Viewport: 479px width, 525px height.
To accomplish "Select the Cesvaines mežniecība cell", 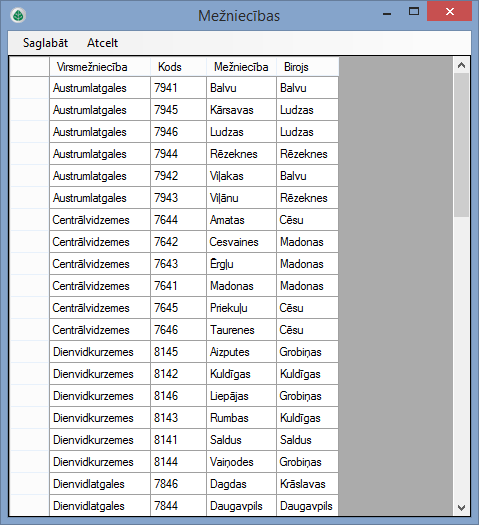I will 241,242.
